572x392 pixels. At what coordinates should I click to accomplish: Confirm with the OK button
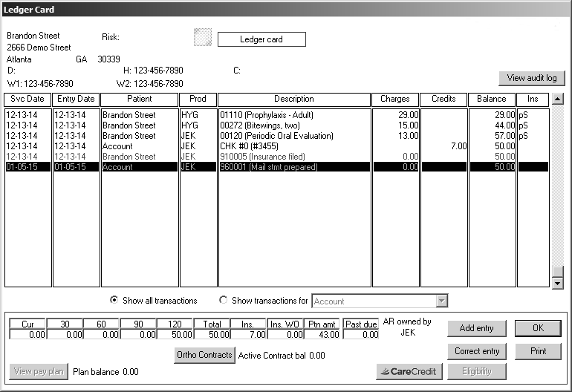(538, 328)
